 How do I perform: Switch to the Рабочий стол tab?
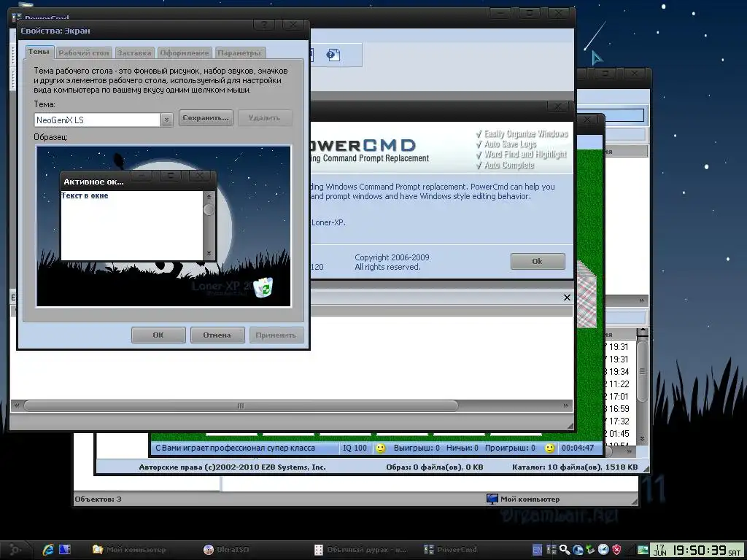pyautogui.click(x=84, y=52)
